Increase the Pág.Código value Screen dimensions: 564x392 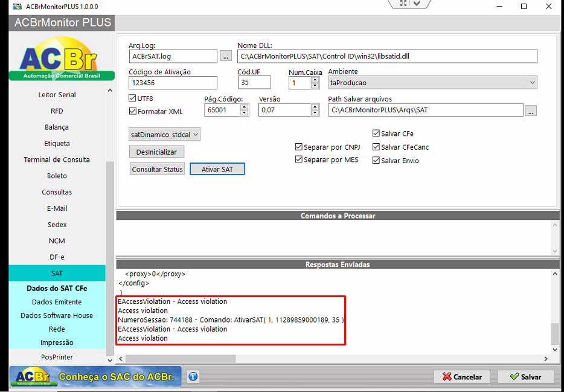244,107
